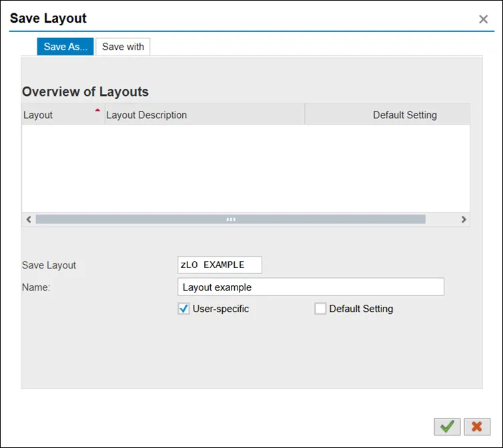
Task: Disable the User-specific checkbox
Action: click(184, 309)
